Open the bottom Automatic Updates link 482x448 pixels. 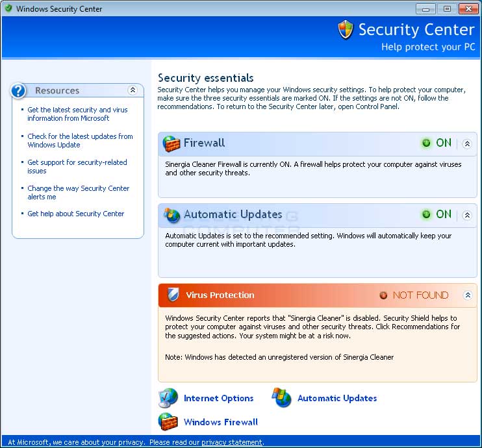tap(337, 398)
